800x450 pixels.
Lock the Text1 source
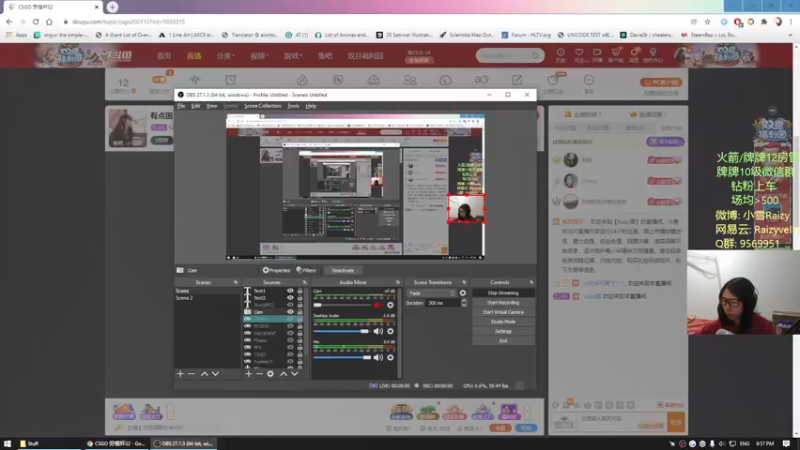coord(300,291)
